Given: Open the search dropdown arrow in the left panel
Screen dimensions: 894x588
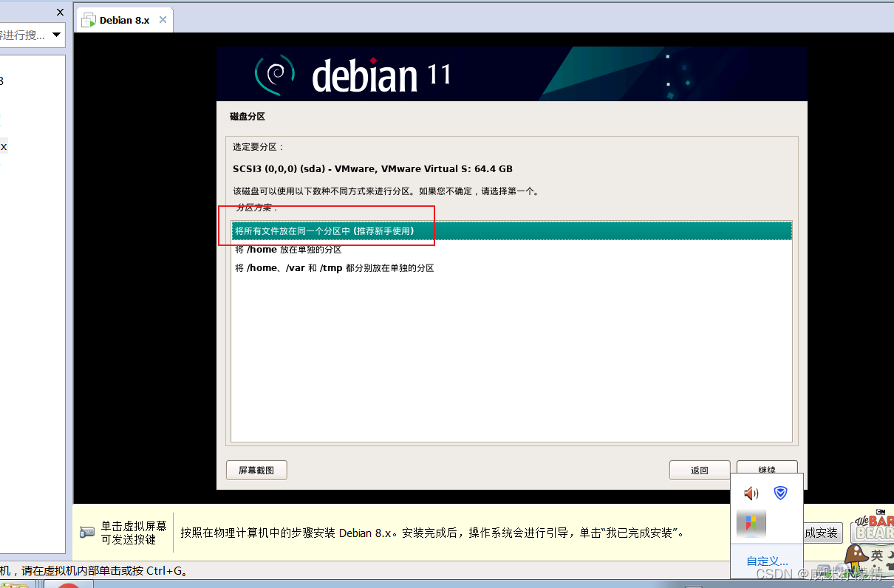Looking at the screenshot, I should pyautogui.click(x=55, y=35).
